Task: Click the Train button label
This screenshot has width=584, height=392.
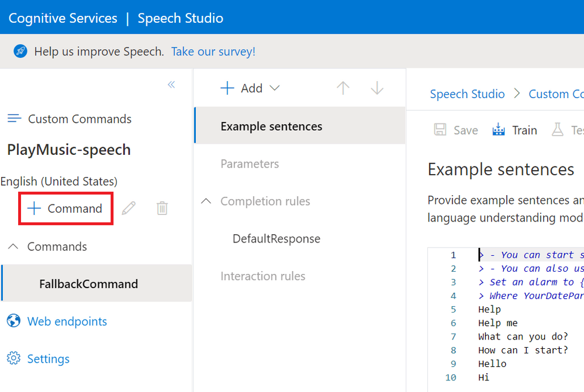Action: coord(524,130)
